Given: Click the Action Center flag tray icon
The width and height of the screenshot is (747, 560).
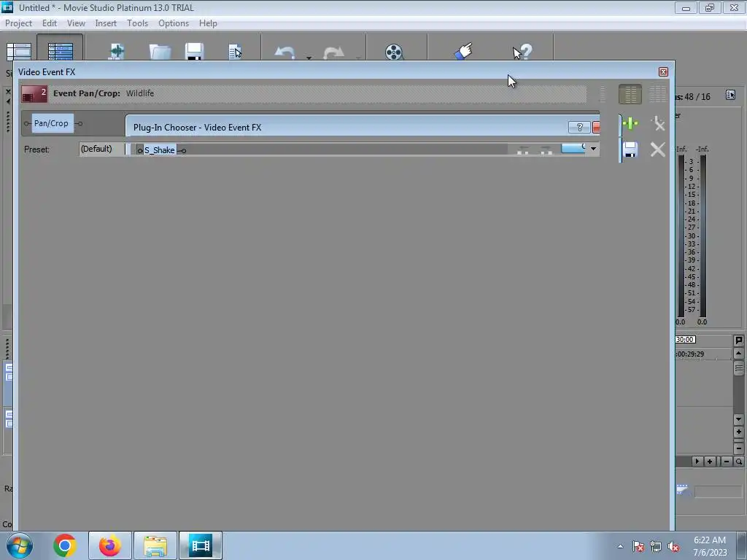Looking at the screenshot, I should point(638,547).
